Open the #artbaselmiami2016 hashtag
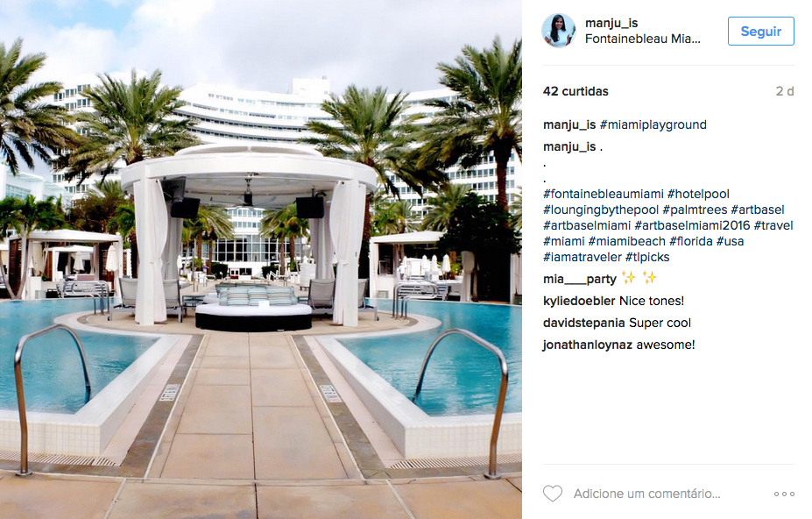 [692, 225]
